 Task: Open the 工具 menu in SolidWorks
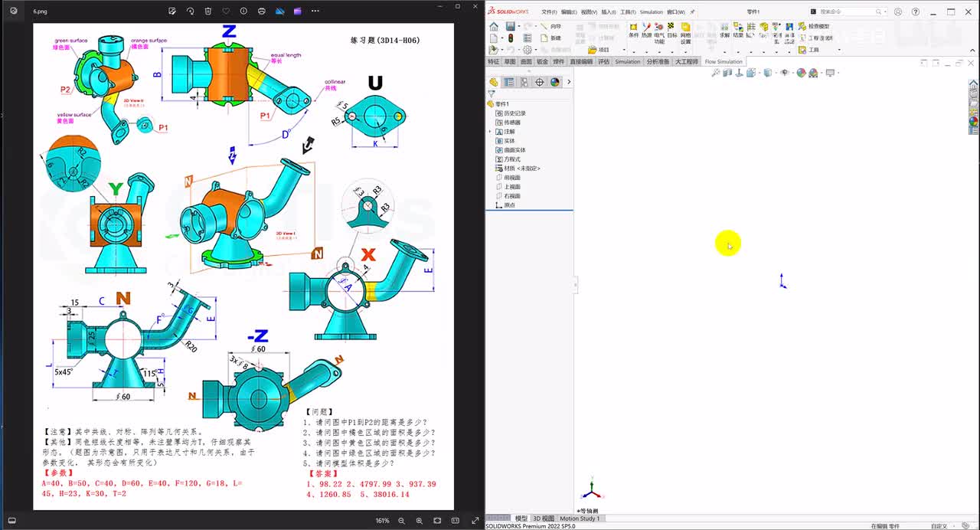point(628,12)
